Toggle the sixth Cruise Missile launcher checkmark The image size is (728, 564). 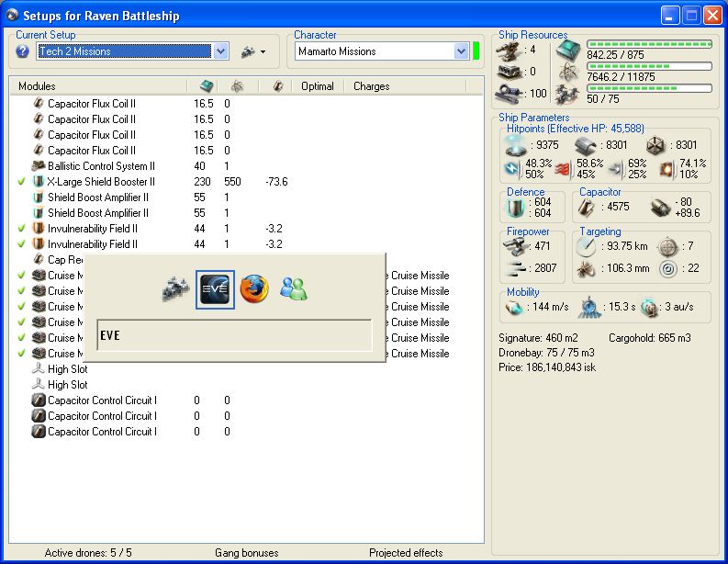point(21,353)
